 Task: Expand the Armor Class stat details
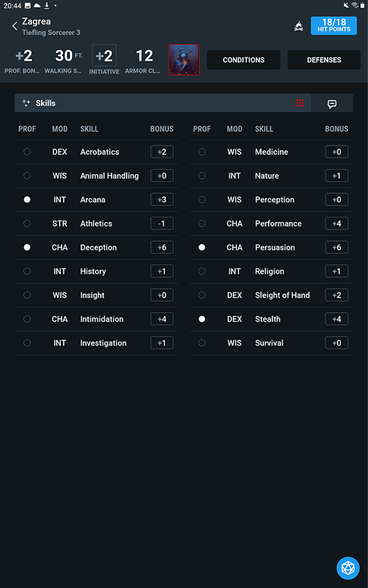143,61
